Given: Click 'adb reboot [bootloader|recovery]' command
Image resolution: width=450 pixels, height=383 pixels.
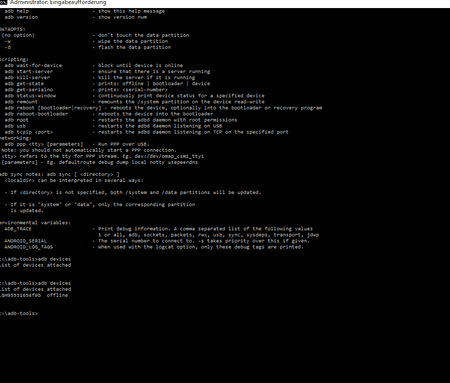Looking at the screenshot, I should (53, 108).
